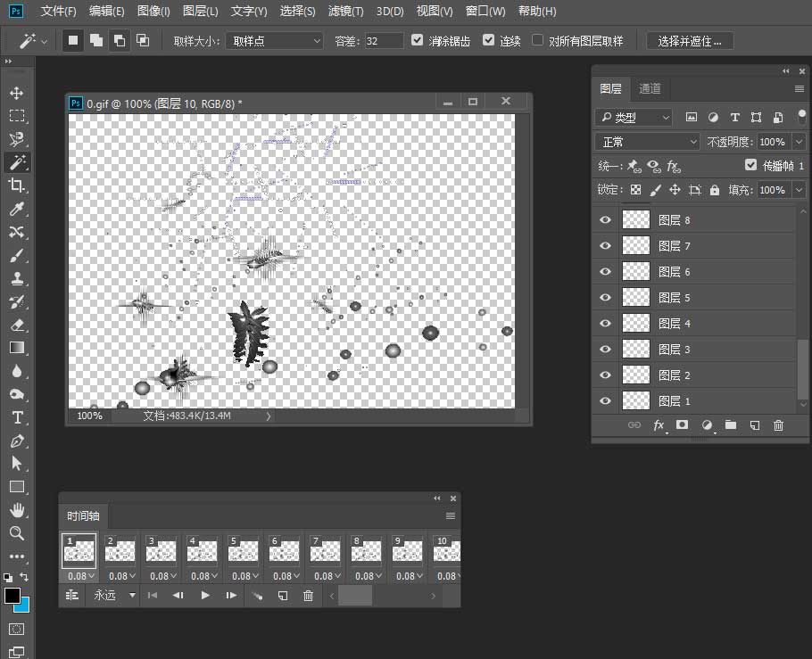Screen dimensions: 812x659
Task: Select the Eyedropper tool
Action: click(17, 209)
